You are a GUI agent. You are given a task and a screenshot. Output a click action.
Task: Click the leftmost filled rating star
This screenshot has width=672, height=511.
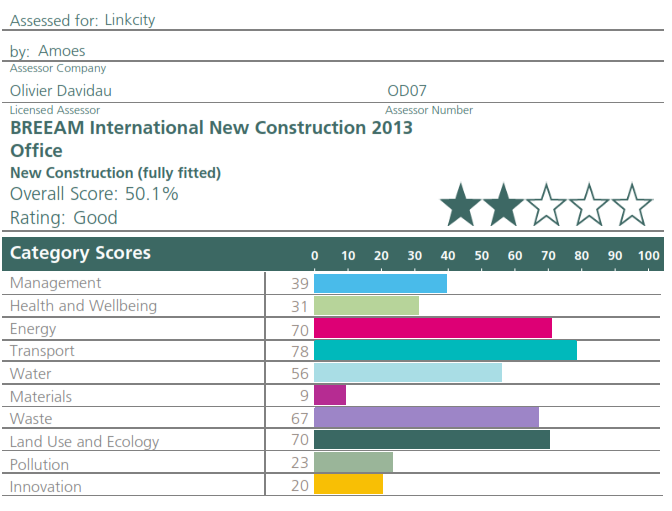[x=461, y=205]
